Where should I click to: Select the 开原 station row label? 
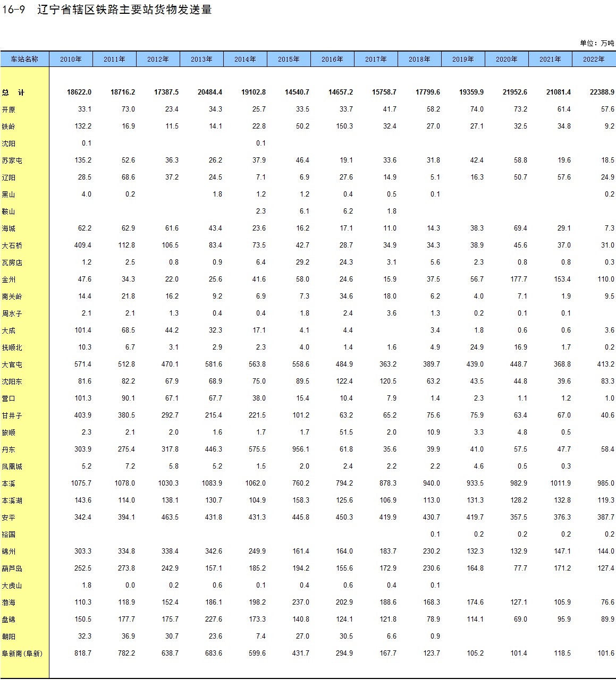pyautogui.click(x=9, y=109)
